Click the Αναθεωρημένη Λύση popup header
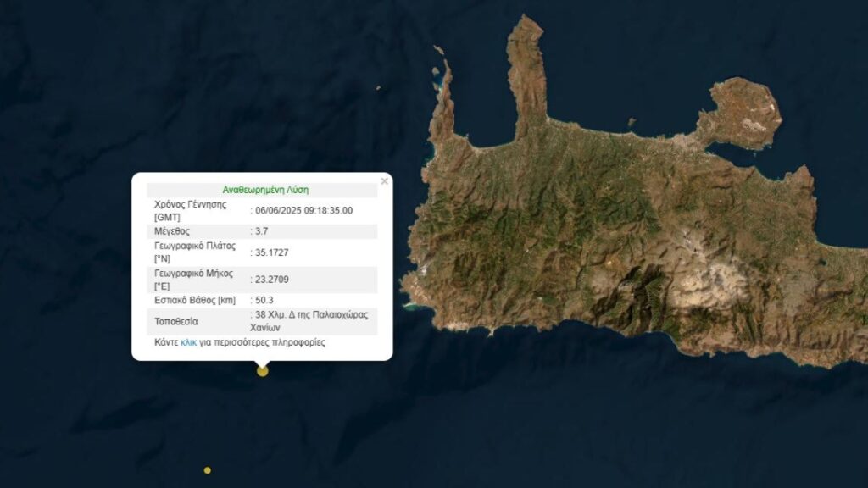 pyautogui.click(x=265, y=190)
